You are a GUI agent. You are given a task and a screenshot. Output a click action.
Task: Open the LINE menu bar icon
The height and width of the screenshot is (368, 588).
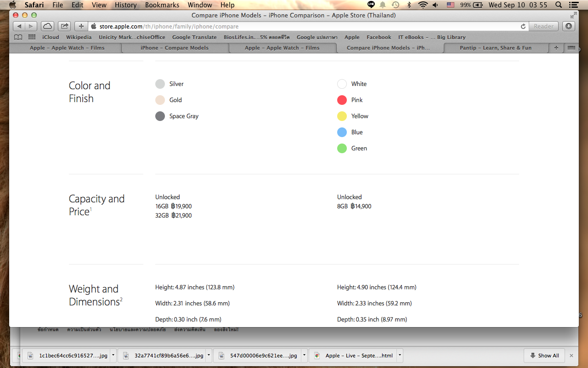click(x=371, y=5)
